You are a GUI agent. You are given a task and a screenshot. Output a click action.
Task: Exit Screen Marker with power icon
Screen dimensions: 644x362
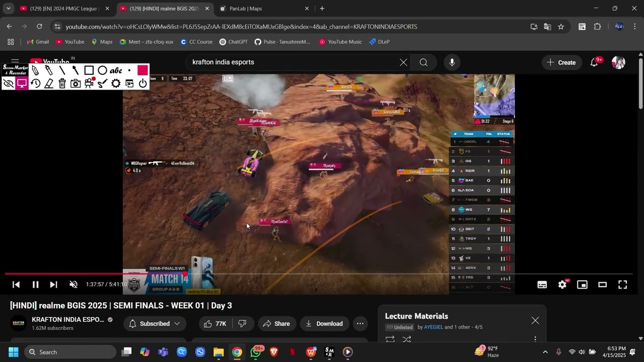coord(143,83)
